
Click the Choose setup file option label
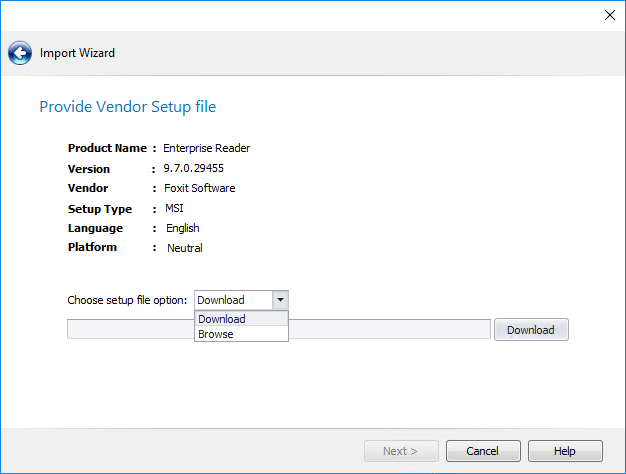(127, 300)
